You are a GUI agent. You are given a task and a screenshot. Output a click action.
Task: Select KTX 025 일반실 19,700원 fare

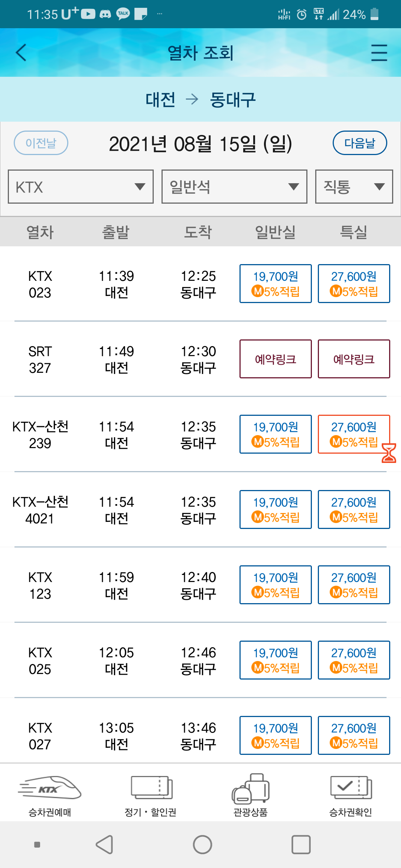276,660
